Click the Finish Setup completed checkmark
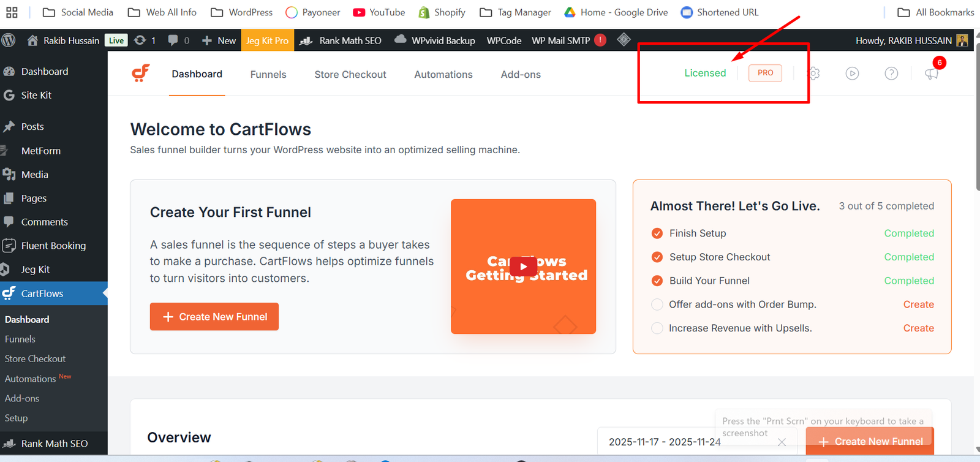Image resolution: width=980 pixels, height=462 pixels. point(657,233)
